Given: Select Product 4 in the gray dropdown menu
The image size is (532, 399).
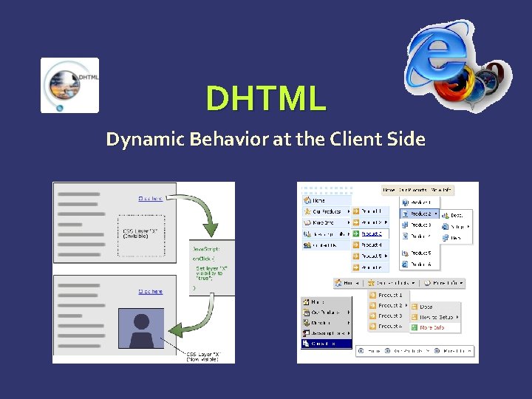Looking at the screenshot, I should click(389, 326).
